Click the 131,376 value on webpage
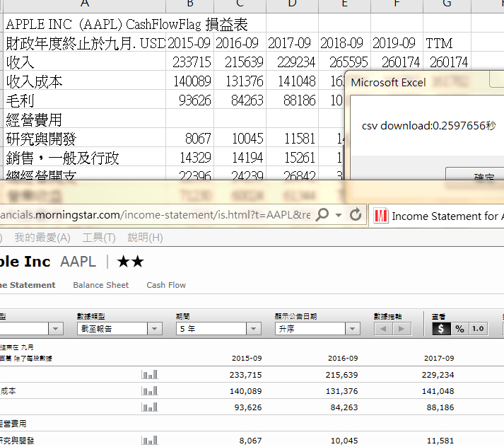This screenshot has height=447, width=504. coord(341,391)
